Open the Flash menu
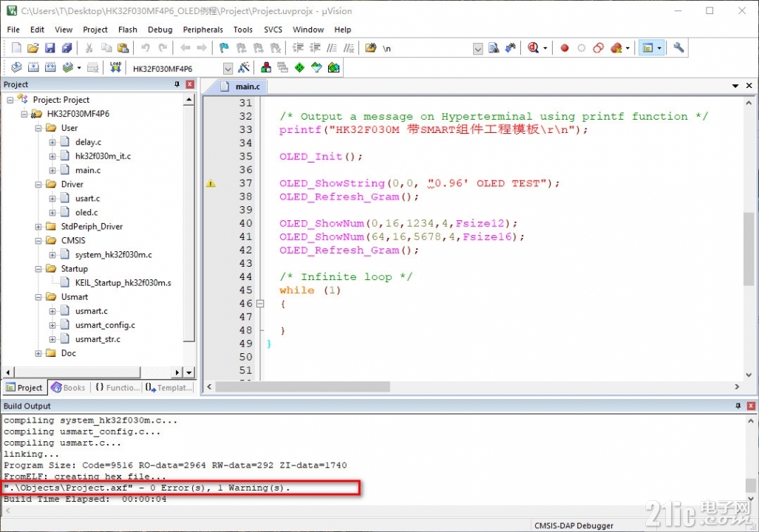The image size is (759, 532). [x=128, y=30]
